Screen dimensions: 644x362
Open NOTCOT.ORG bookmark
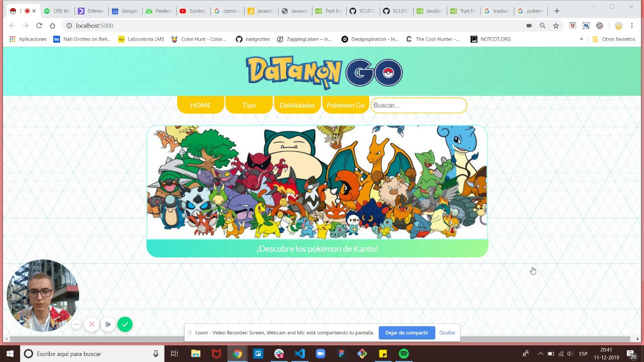tap(491, 39)
